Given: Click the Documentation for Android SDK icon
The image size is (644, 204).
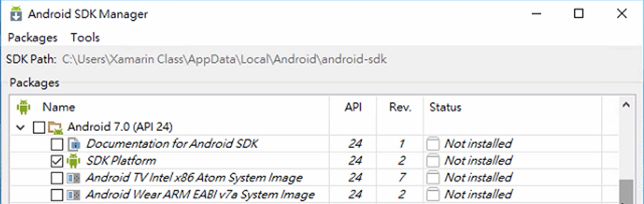Looking at the screenshot, I should 74,144.
